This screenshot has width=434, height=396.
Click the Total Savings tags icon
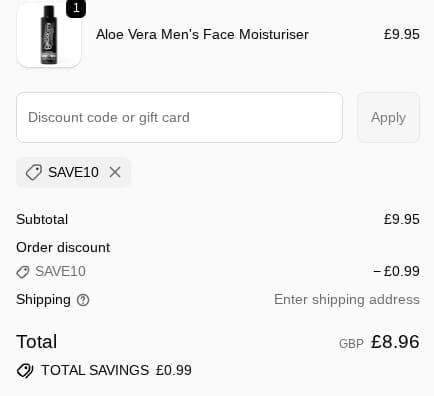[x=25, y=371]
